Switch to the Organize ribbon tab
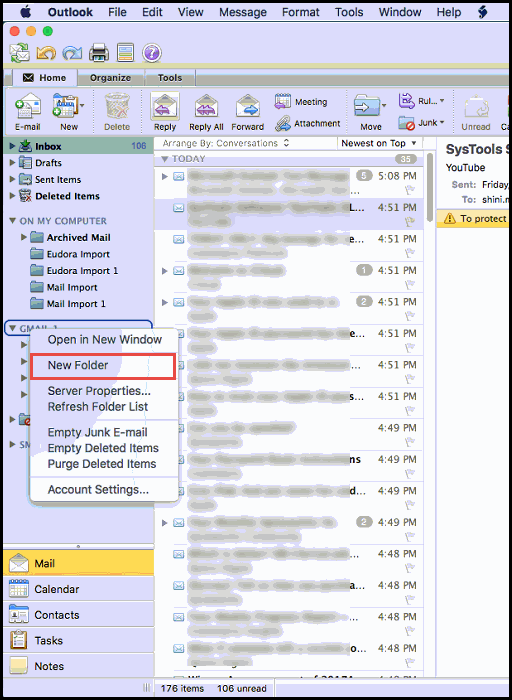 pyautogui.click(x=110, y=78)
